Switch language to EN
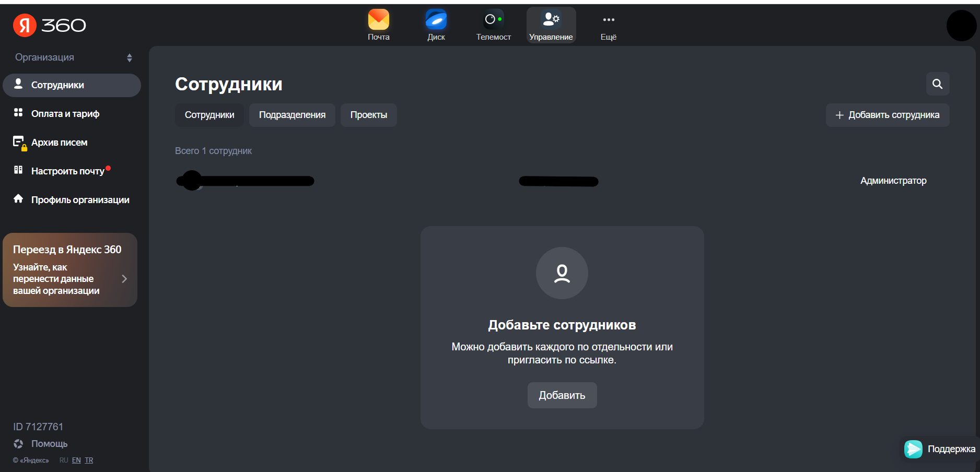This screenshot has width=980, height=472. tap(76, 460)
